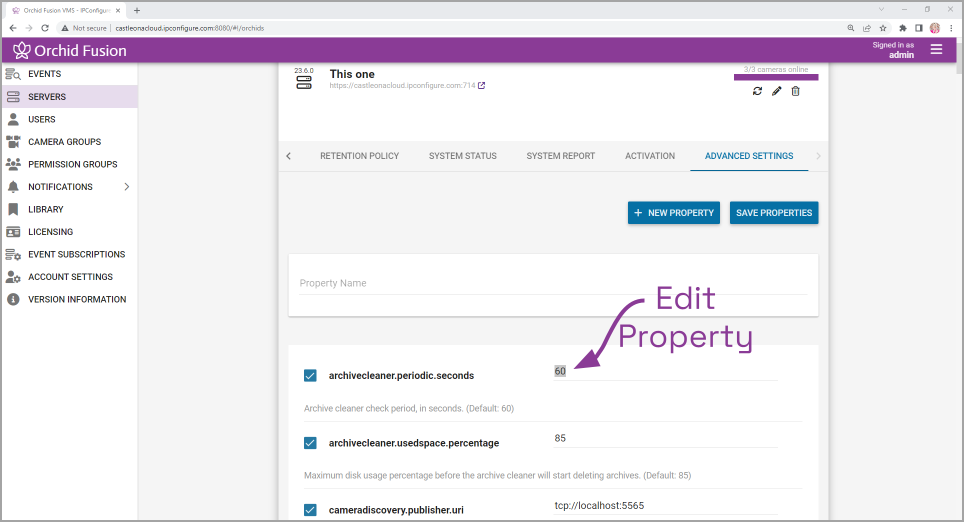Expand the Notifications submenu arrow
Screen dimensions: 964x522
tap(127, 186)
